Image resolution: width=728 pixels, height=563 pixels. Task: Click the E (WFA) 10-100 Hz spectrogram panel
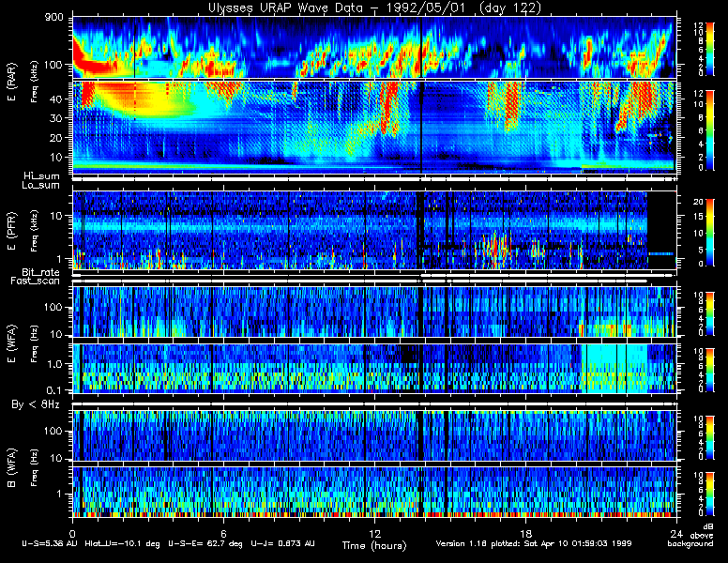[x=374, y=312]
